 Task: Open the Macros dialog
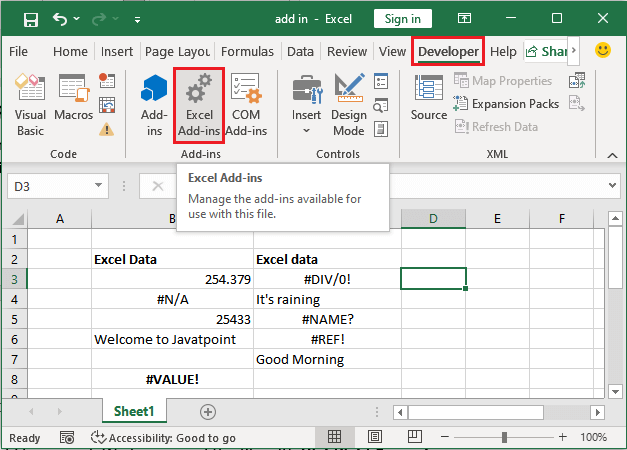tap(74, 98)
